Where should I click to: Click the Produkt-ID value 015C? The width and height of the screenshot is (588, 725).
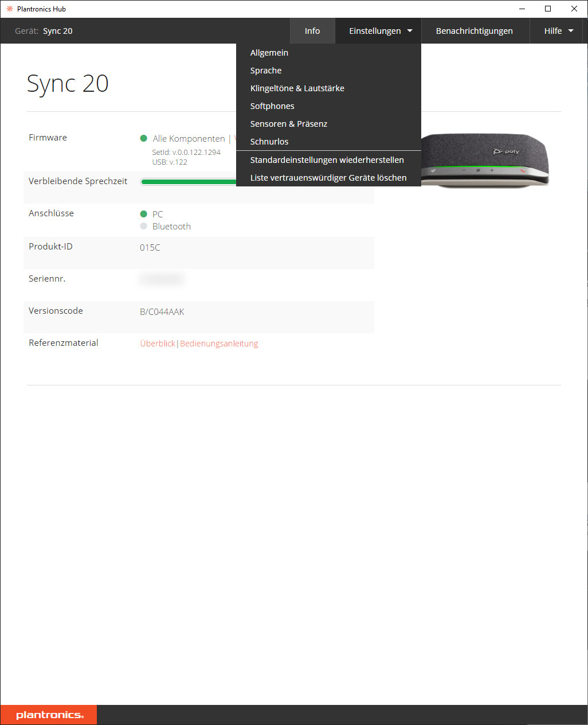coord(150,248)
